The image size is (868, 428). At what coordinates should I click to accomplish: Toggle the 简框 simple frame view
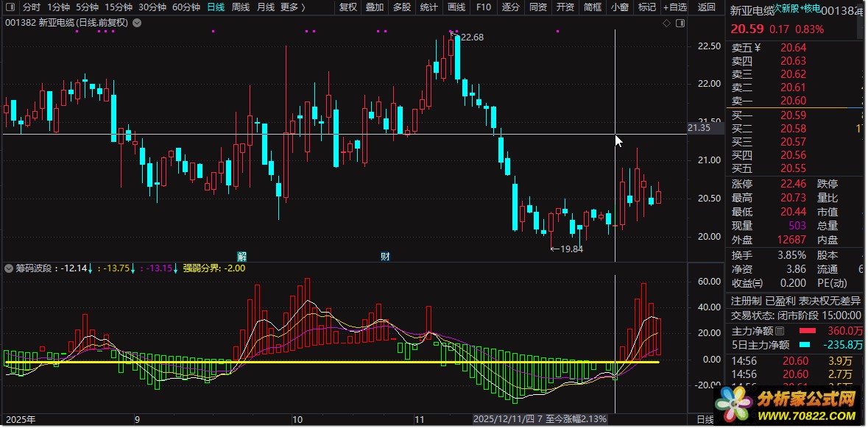coord(593,7)
